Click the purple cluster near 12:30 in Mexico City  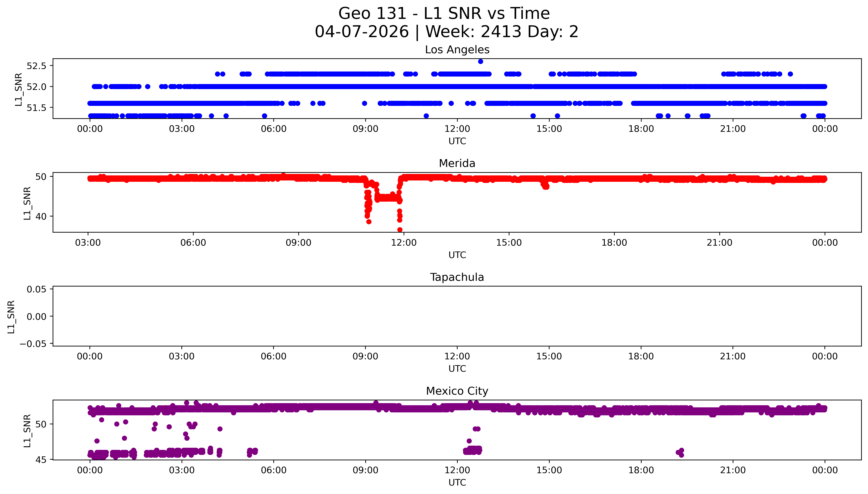coord(473,451)
